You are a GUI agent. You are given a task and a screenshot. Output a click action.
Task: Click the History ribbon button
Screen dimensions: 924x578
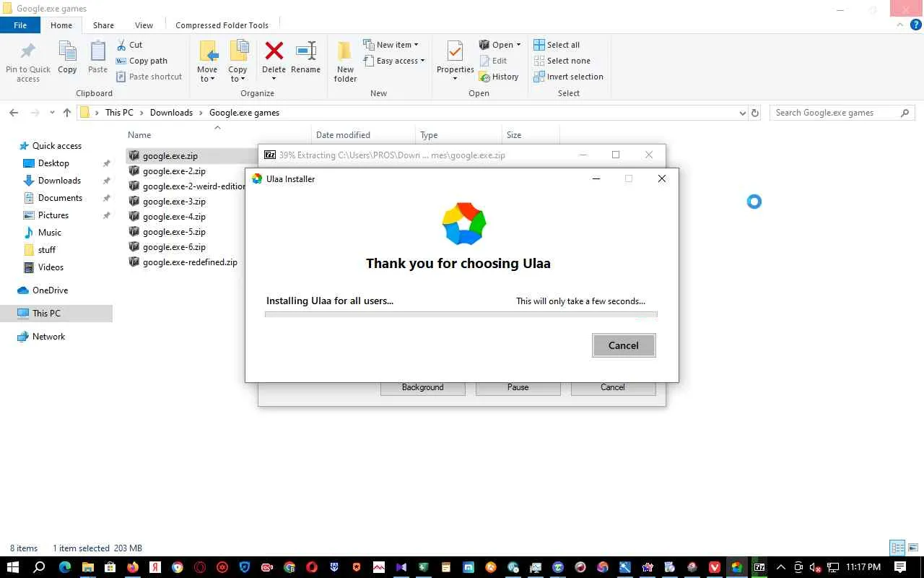pyautogui.click(x=499, y=77)
